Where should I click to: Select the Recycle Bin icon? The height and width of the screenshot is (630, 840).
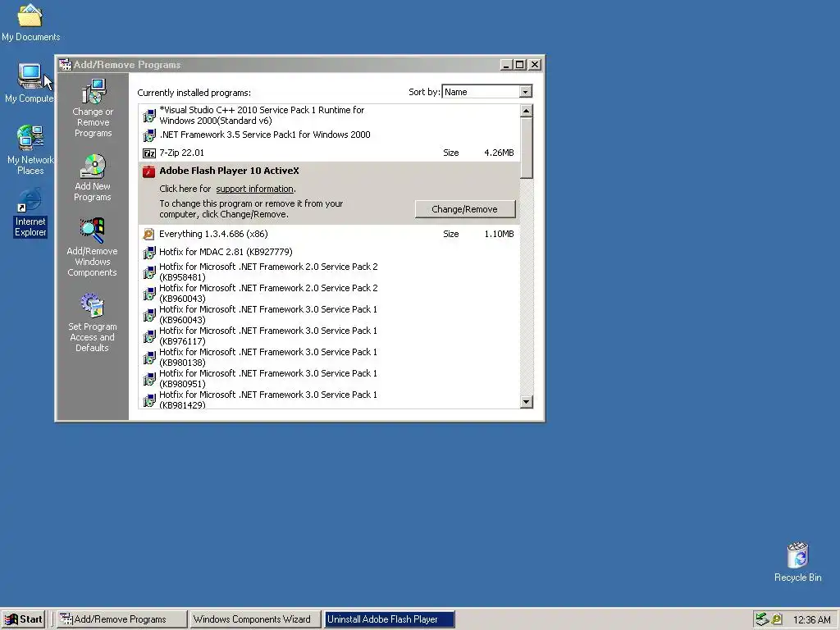(797, 555)
